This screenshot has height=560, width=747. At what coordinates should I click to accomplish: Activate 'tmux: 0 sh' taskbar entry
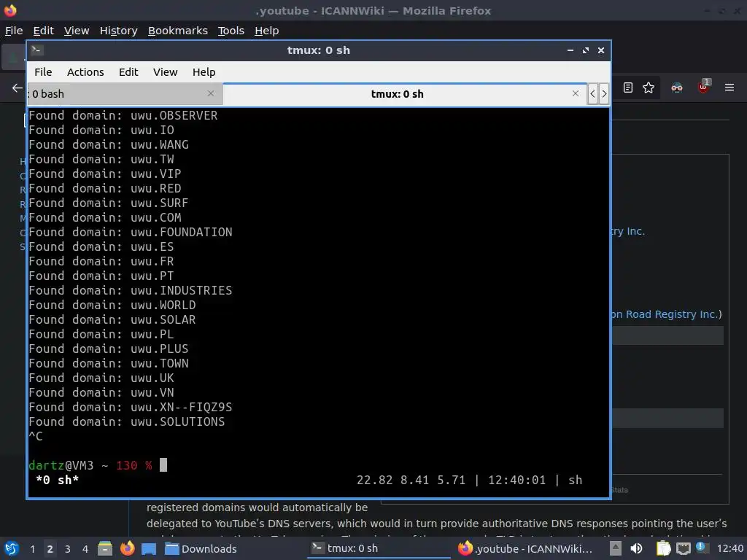(x=379, y=548)
